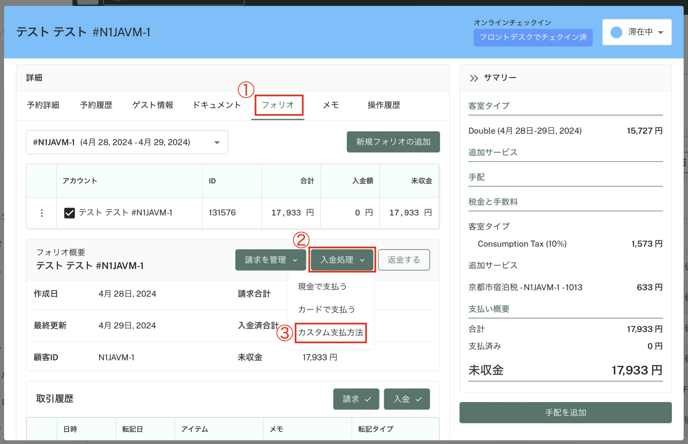This screenshot has width=688, height=444.
Task: Switch to the フォリオ tab
Action: [x=278, y=105]
